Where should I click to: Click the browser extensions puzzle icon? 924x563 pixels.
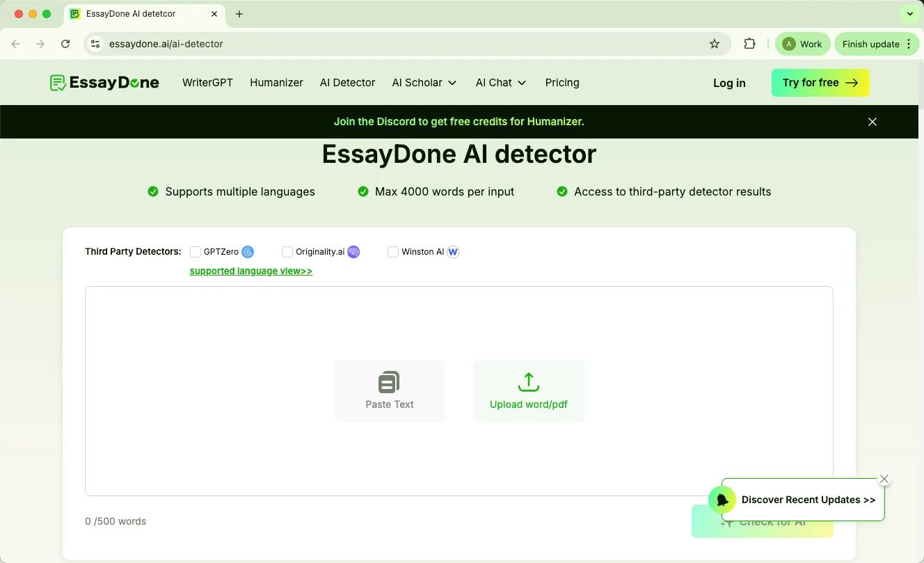coord(749,43)
